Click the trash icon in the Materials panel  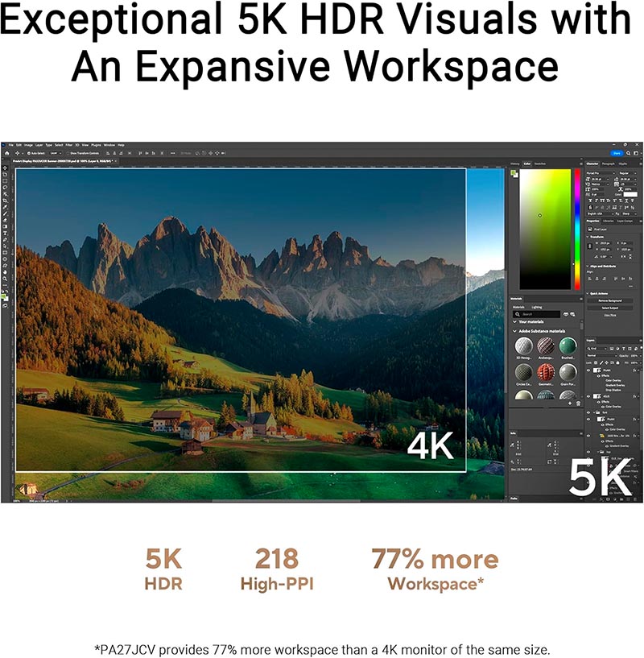click(578, 403)
